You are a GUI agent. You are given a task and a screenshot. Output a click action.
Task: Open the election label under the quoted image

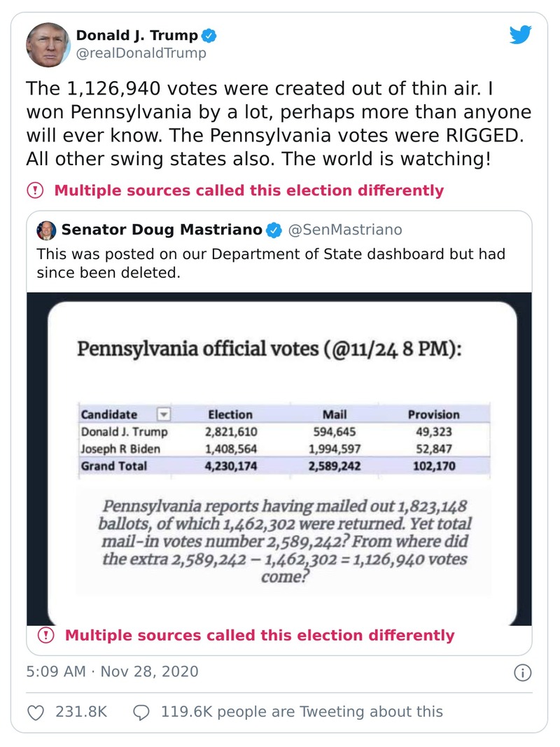point(260,635)
